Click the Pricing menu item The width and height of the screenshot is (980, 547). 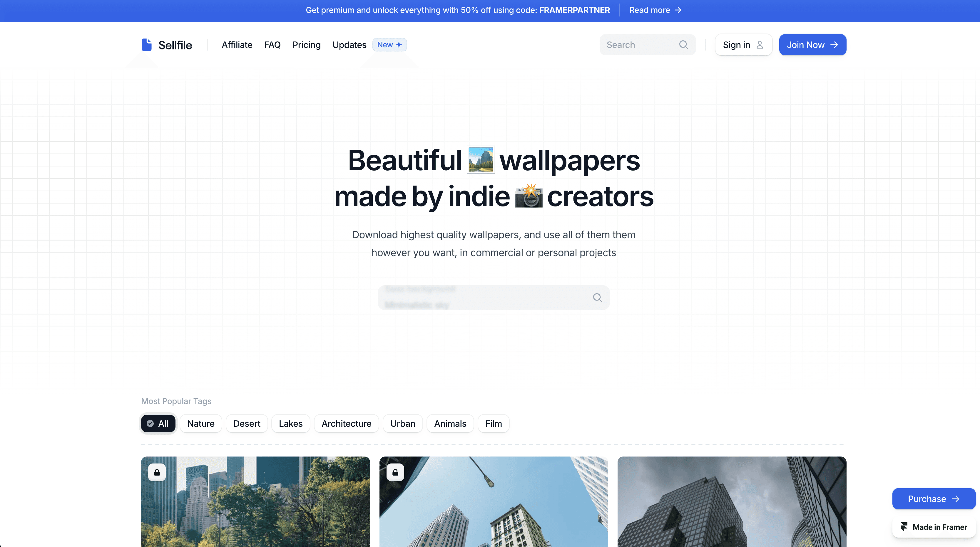[307, 44]
